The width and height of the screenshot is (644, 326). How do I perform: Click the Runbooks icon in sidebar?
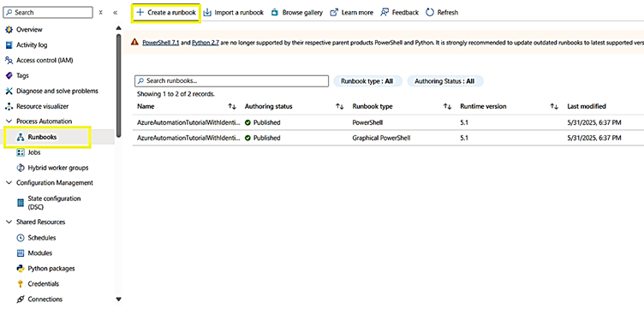pyautogui.click(x=21, y=137)
